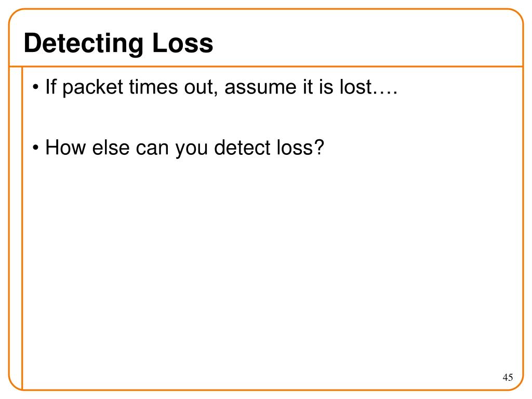Click the bullet dot before "How else"
532x399 pixels.
point(35,149)
